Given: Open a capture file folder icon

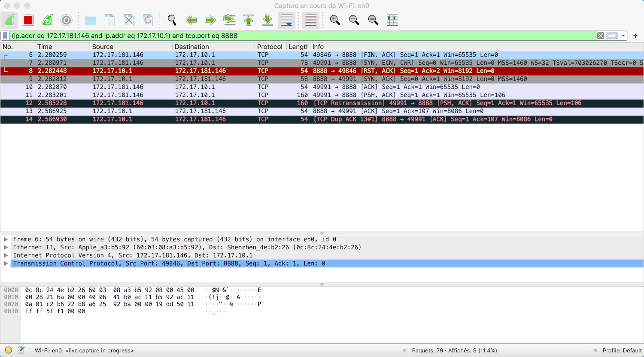Looking at the screenshot, I should tap(91, 20).
